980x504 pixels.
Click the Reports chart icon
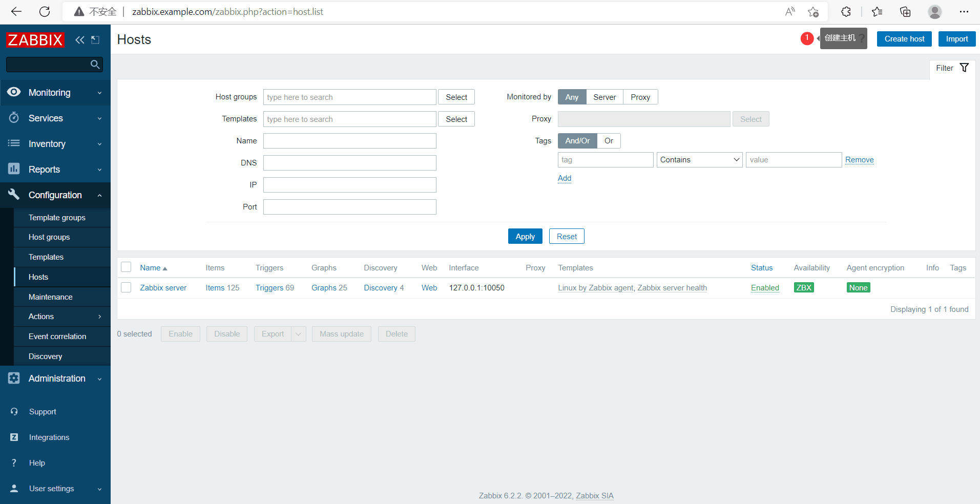[x=14, y=169]
